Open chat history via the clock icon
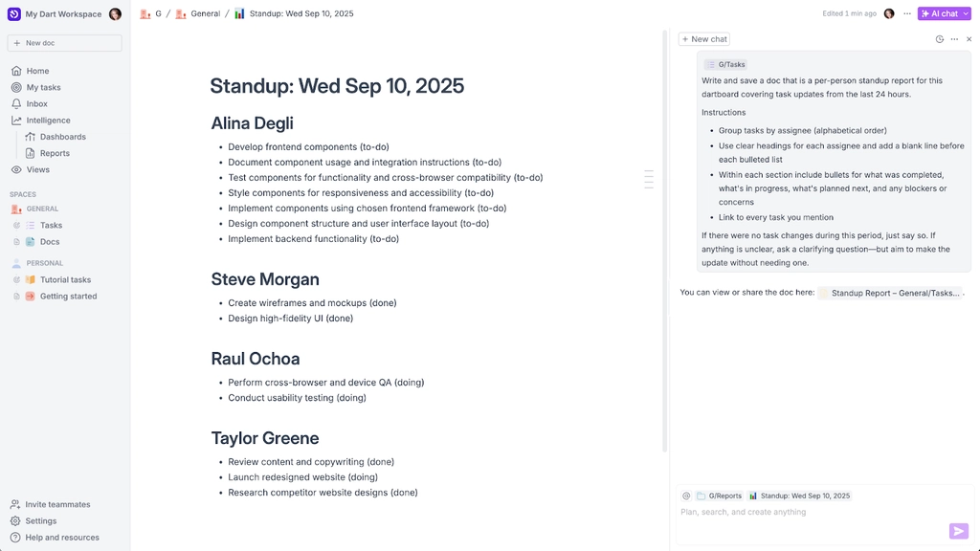Screen dimensions: 980x551 pyautogui.click(x=939, y=38)
